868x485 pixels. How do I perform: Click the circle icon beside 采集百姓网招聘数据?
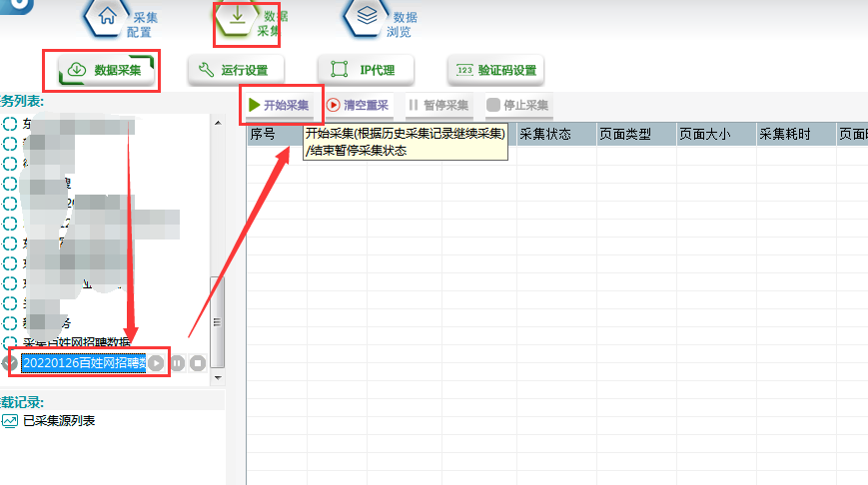tap(9, 343)
